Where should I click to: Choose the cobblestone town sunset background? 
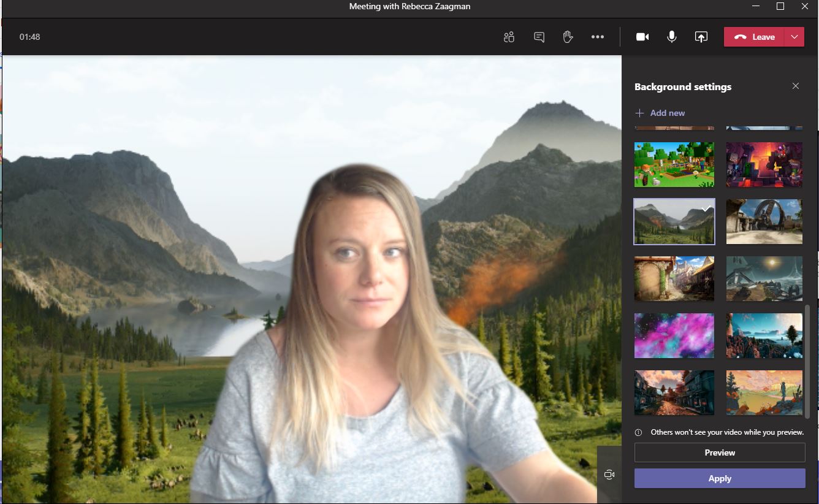coord(674,392)
